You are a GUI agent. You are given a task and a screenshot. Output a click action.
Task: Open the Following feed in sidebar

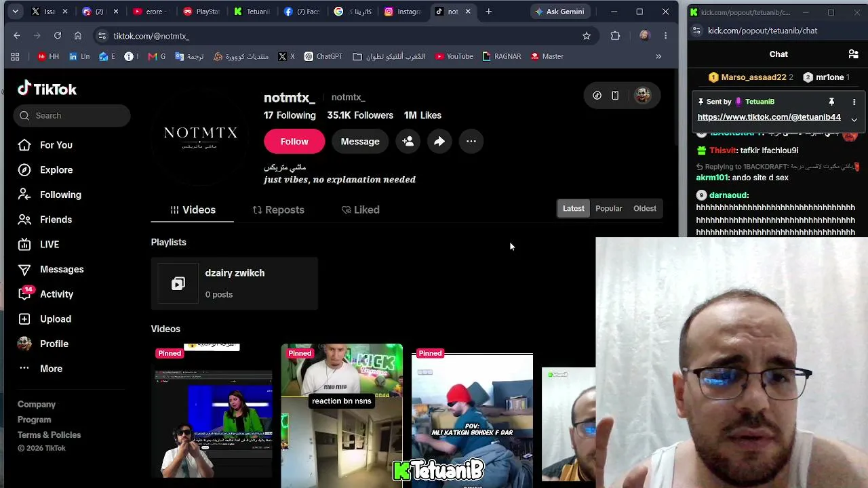(50, 195)
